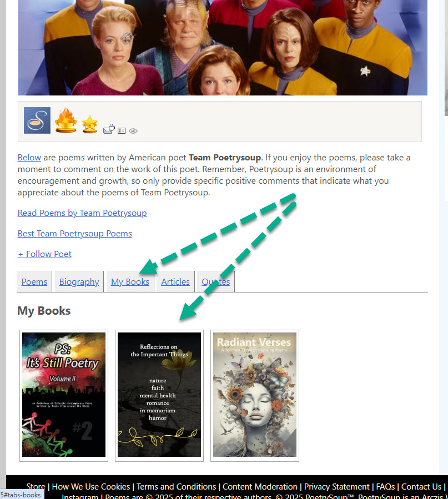Click the + Follow Poet link

pyautogui.click(x=44, y=254)
